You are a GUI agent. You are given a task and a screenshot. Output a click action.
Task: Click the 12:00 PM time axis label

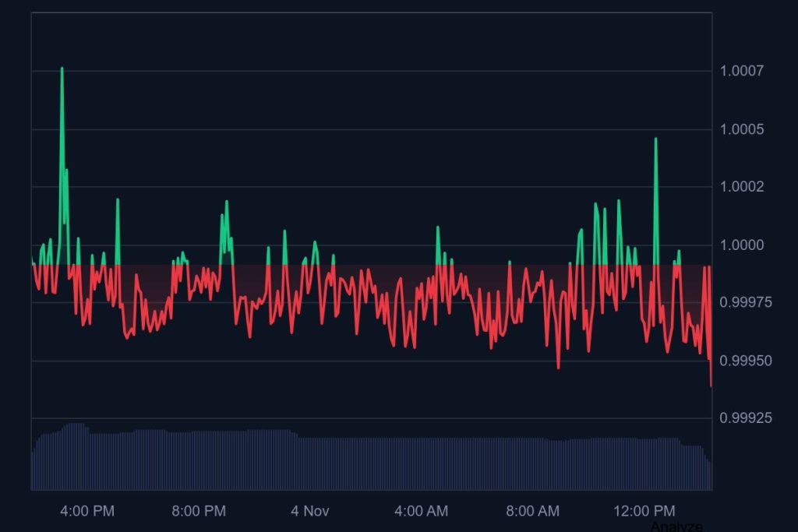[x=644, y=512]
